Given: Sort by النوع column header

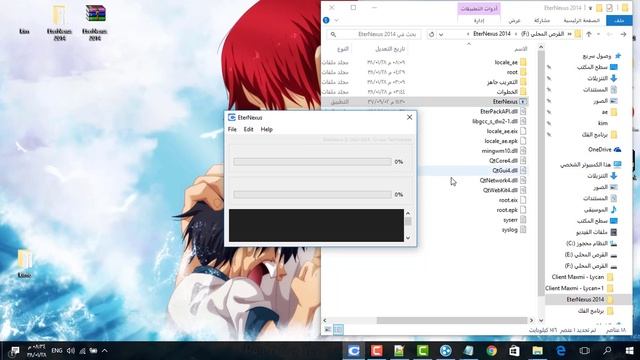Looking at the screenshot, I should 343,49.
